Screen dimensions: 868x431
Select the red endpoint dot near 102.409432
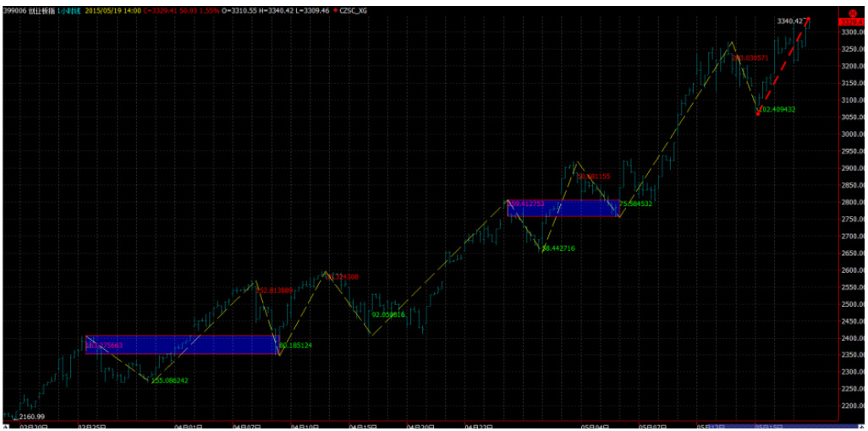(757, 112)
